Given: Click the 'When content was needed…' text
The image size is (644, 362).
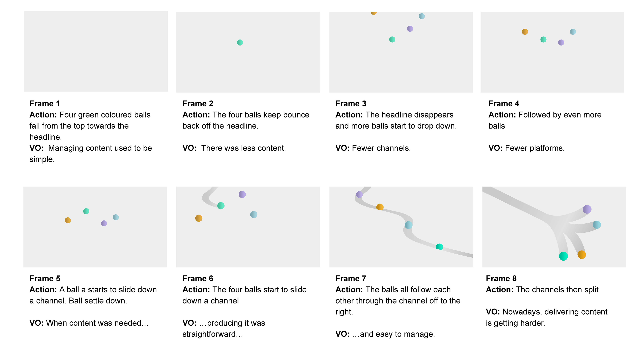Looking at the screenshot, I should point(97,323).
